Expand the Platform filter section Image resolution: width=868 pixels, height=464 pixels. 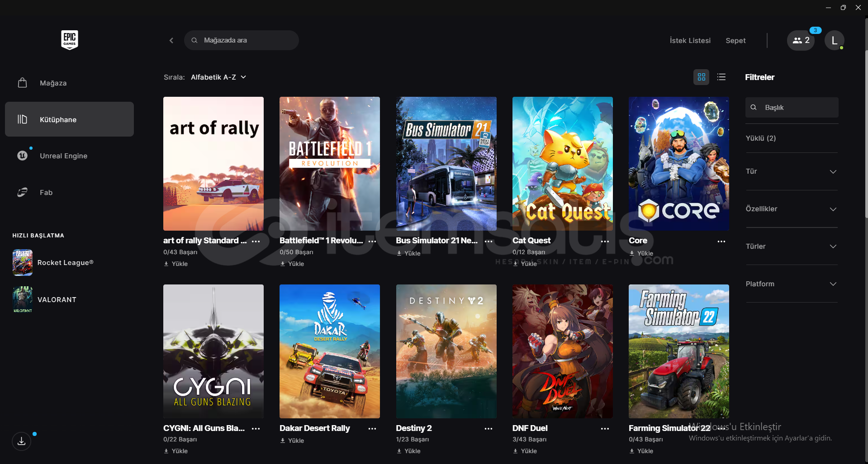792,284
